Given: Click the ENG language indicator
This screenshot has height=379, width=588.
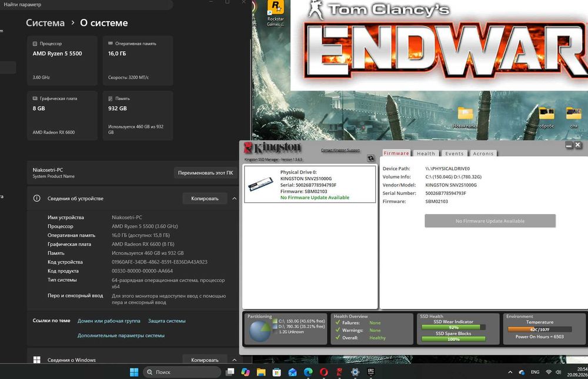Looking at the screenshot, I should click(535, 373).
